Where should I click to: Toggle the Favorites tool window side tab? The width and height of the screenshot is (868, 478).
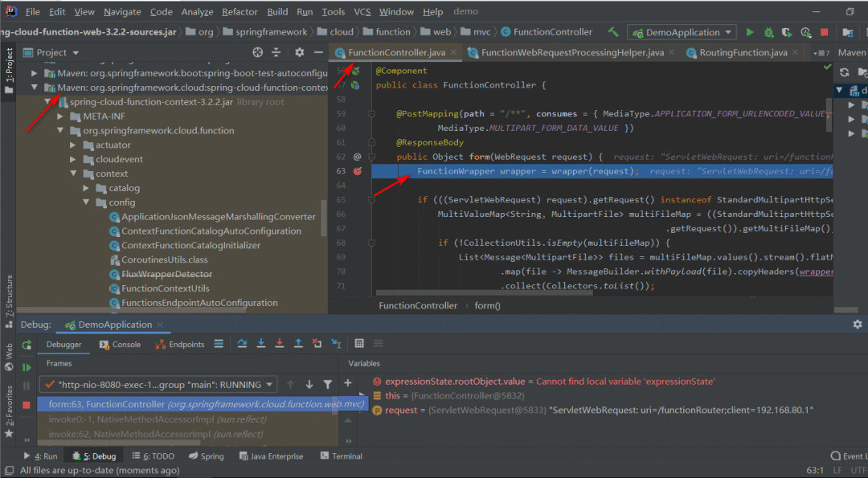[9, 411]
